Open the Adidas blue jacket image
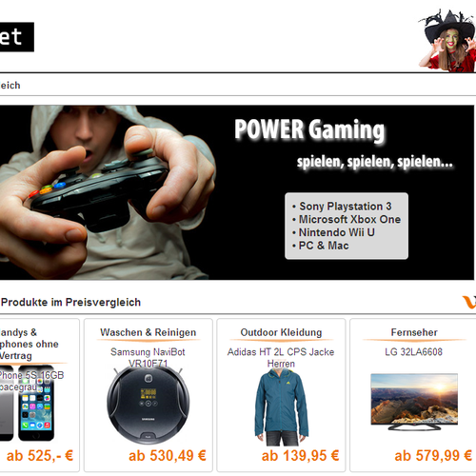This screenshot has width=476, height=476. coord(281,407)
